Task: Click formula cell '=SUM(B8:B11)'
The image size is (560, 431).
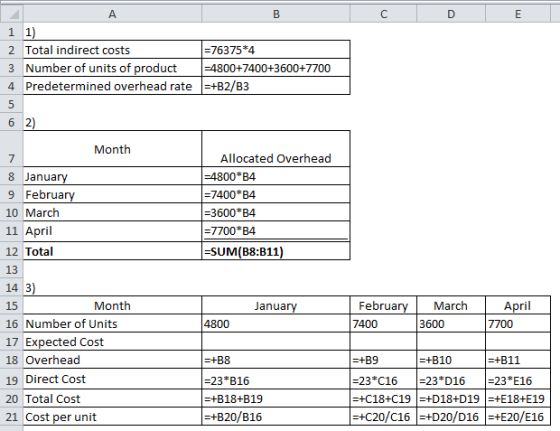Action: 276,251
